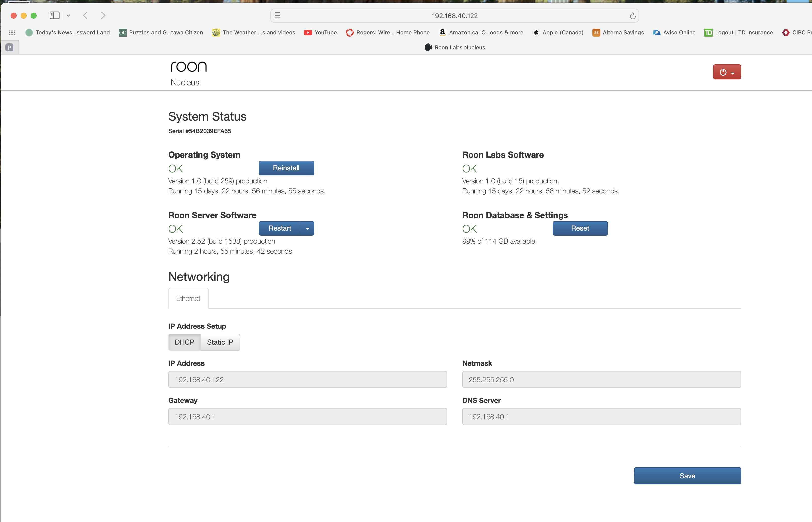Screen dimensions: 812x522
Task: Click the DNS Server input field
Action: point(601,416)
